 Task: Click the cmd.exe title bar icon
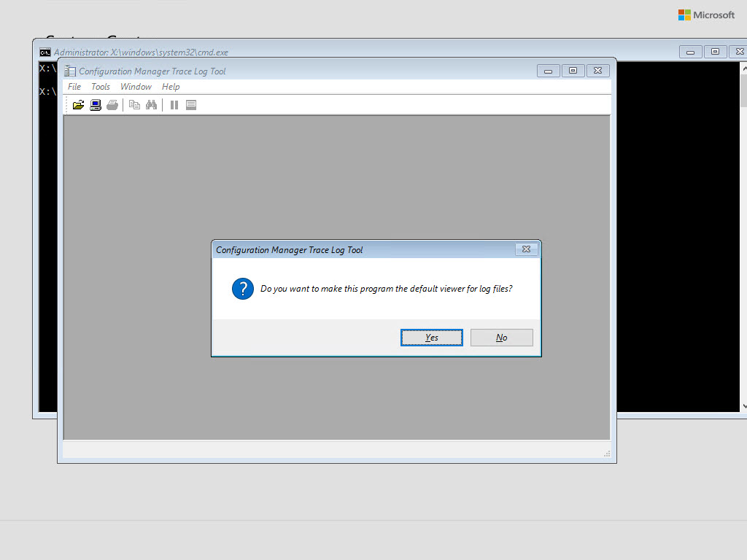[44, 52]
